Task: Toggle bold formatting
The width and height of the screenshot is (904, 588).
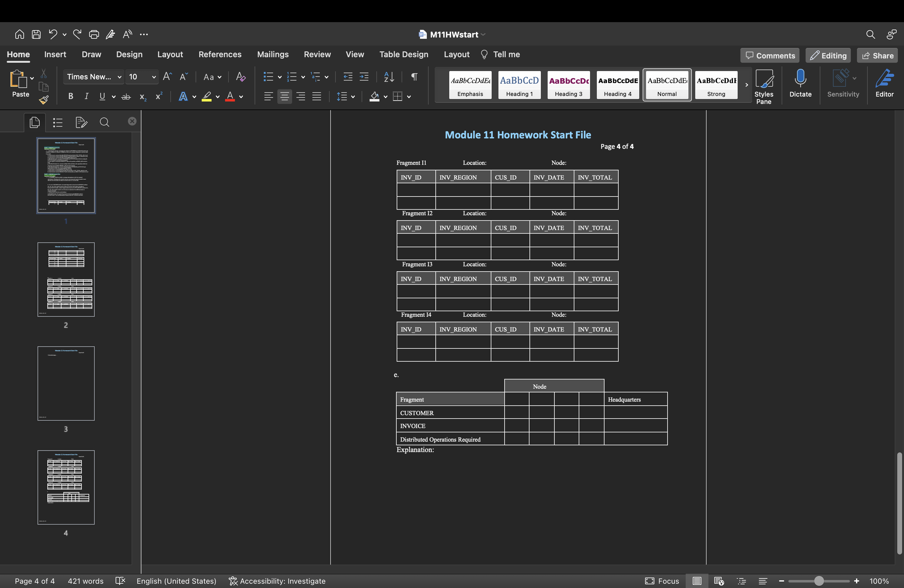Action: click(x=70, y=97)
